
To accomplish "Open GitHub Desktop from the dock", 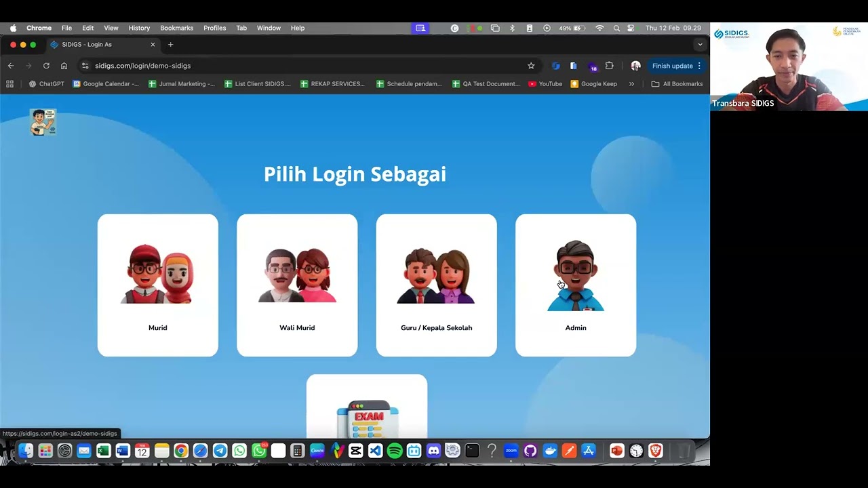I will tap(530, 451).
